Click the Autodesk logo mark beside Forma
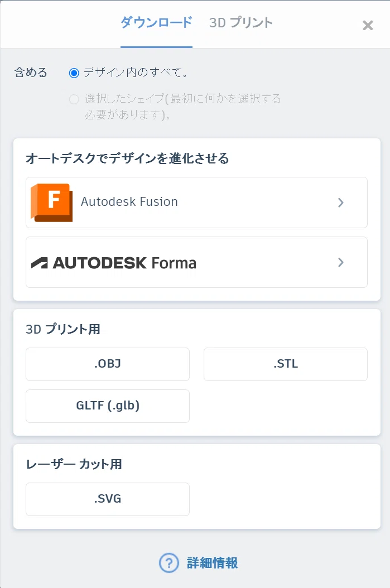Image resolution: width=390 pixels, height=588 pixels. [40, 263]
